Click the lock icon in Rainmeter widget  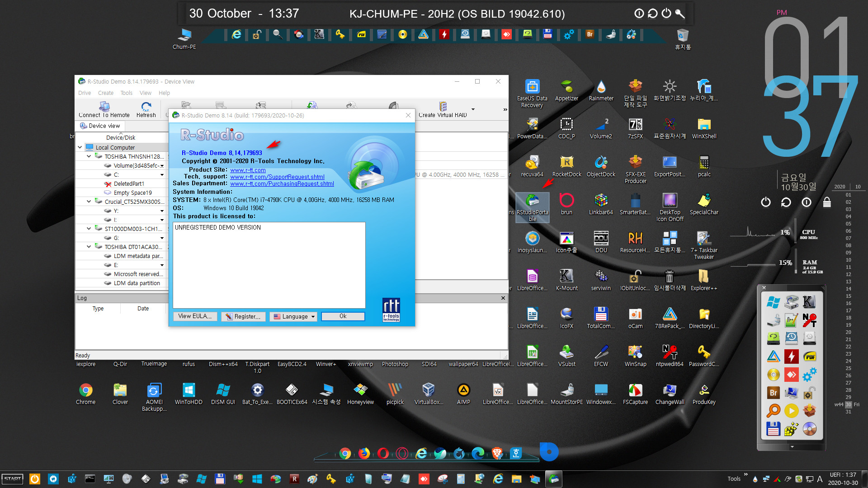pos(827,202)
